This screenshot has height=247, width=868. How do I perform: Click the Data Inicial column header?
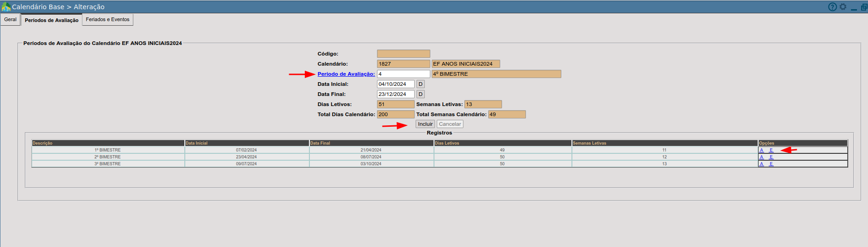coord(247,143)
